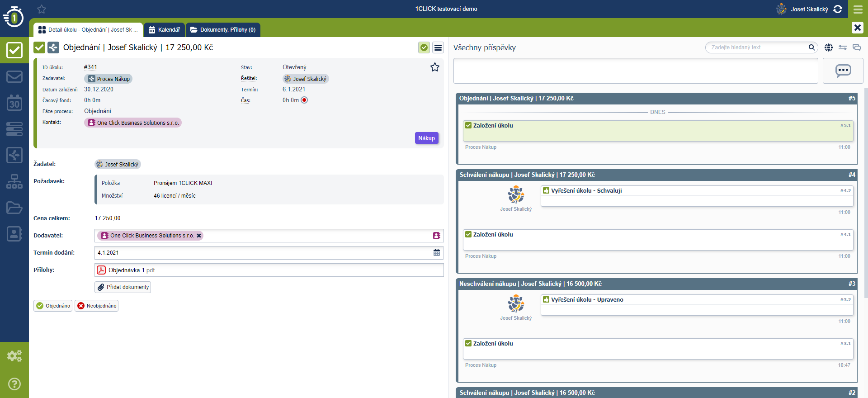Click the organization hierarchy sidebar icon

point(14,181)
